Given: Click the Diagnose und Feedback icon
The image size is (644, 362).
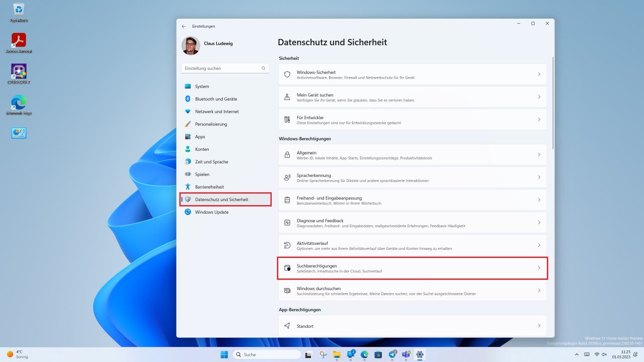Looking at the screenshot, I should point(287,223).
